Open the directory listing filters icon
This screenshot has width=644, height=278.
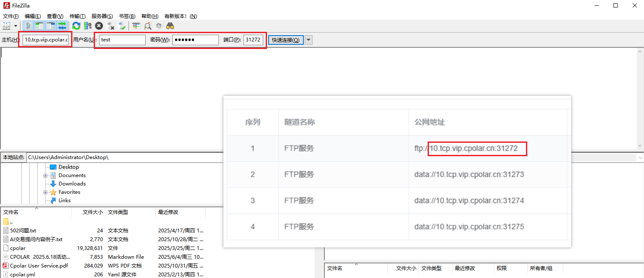[x=136, y=26]
